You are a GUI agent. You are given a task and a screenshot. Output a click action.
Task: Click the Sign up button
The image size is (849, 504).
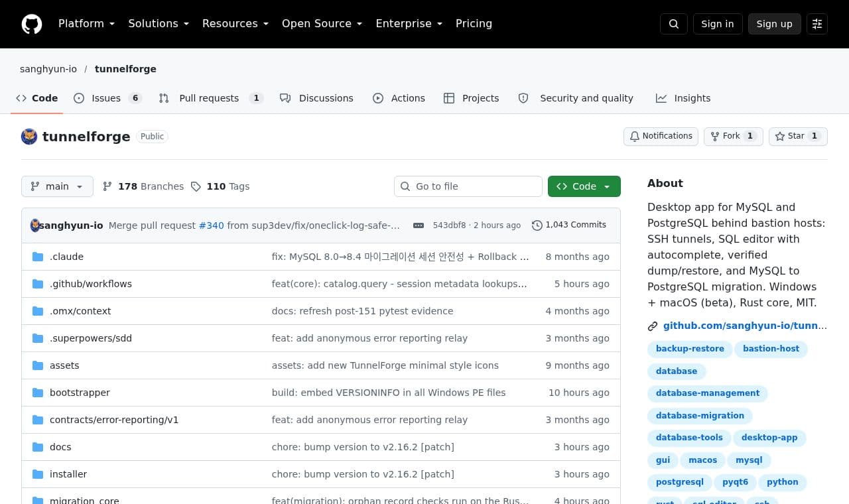(775, 24)
